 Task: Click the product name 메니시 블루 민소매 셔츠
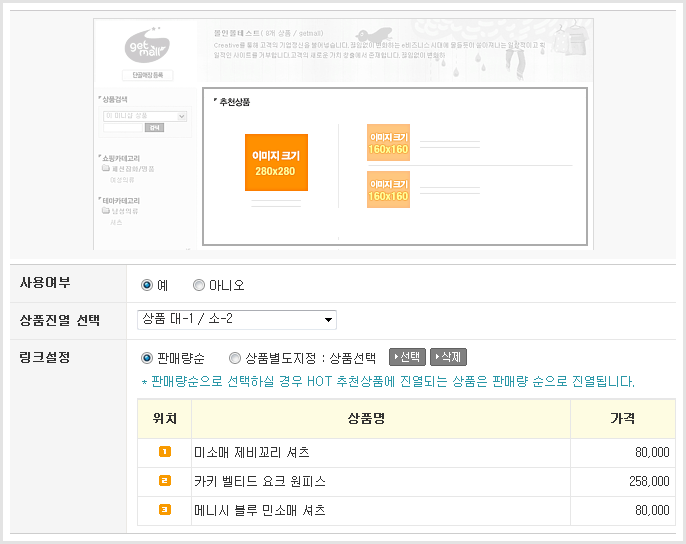(260, 511)
